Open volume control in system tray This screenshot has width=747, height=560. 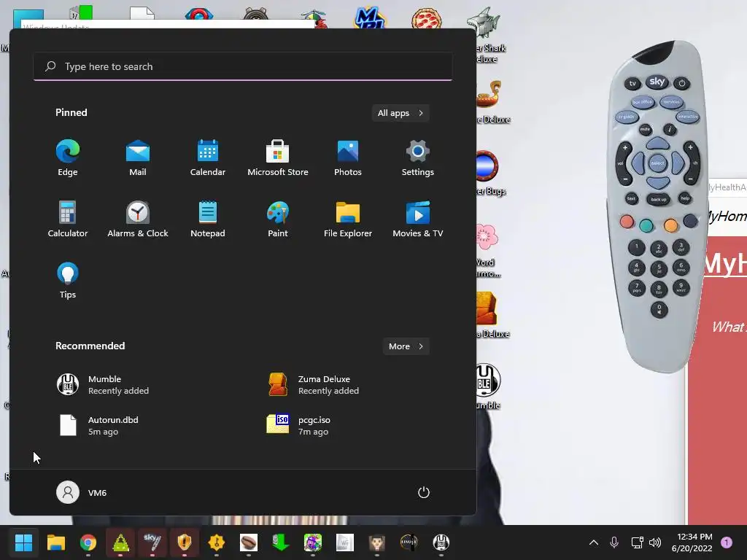coord(655,542)
